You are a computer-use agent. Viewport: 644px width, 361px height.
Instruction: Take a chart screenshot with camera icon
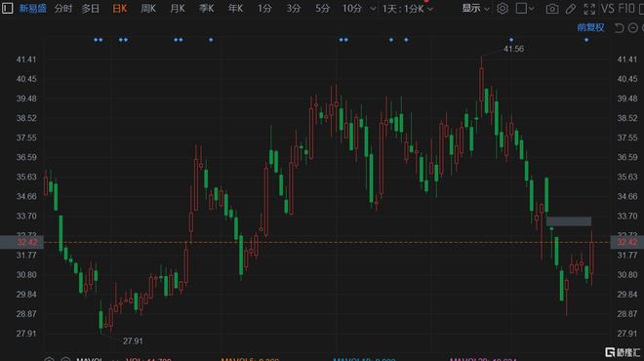point(552,9)
